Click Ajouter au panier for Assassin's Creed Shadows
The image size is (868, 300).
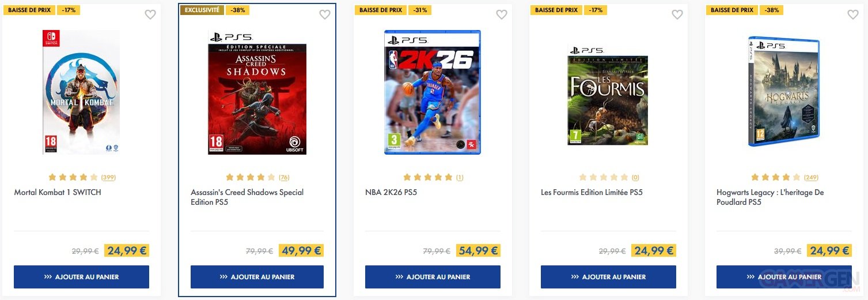tap(257, 277)
